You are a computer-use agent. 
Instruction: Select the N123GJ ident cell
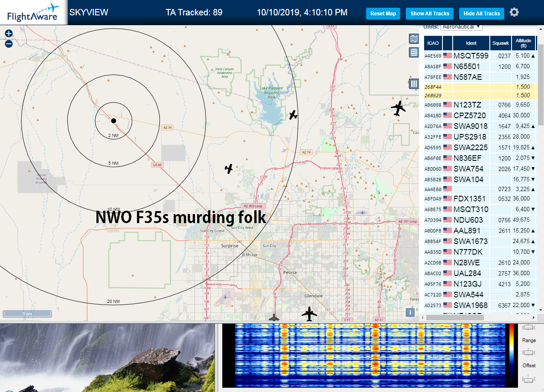[x=471, y=284]
